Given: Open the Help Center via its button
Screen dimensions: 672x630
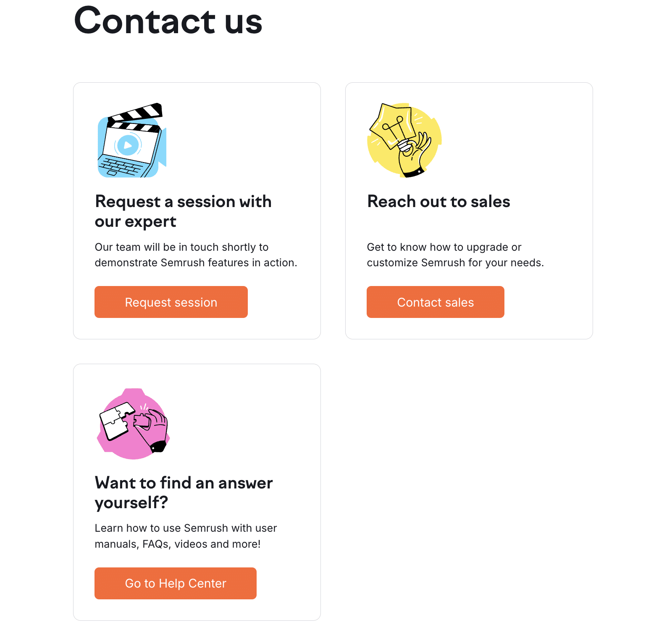Looking at the screenshot, I should pyautogui.click(x=175, y=583).
